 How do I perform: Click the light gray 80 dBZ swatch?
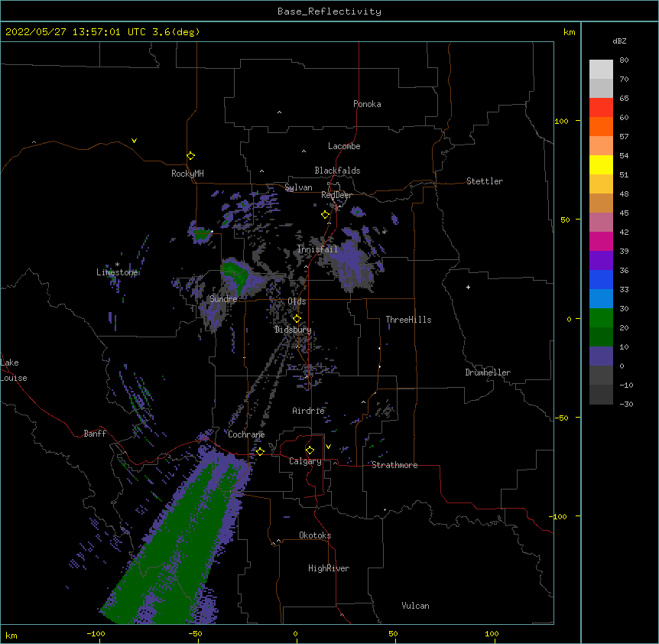point(601,70)
